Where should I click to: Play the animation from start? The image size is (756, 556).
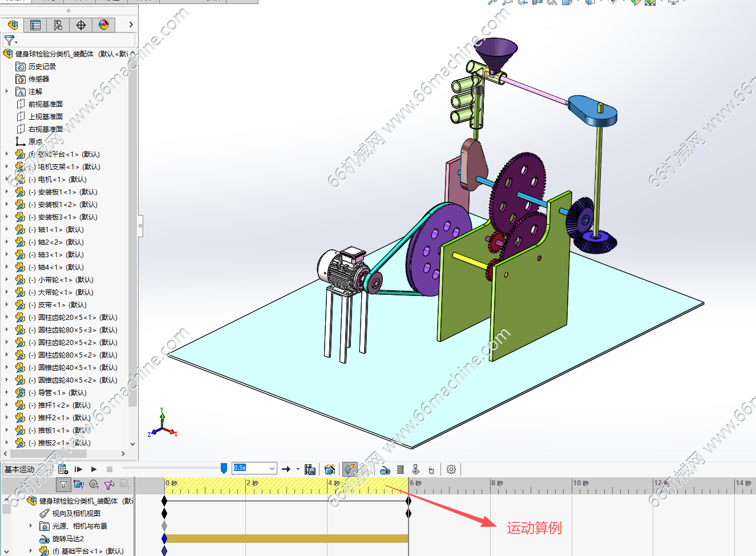tap(78, 469)
